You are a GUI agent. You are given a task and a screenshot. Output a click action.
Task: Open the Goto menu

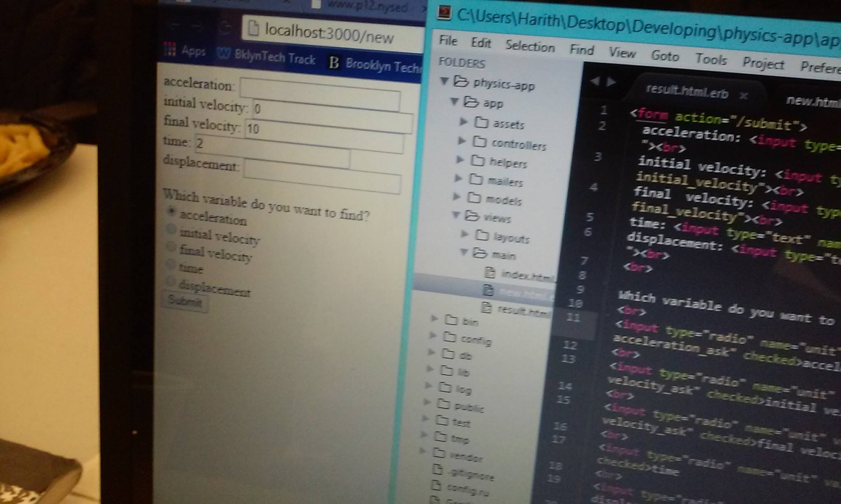[665, 55]
